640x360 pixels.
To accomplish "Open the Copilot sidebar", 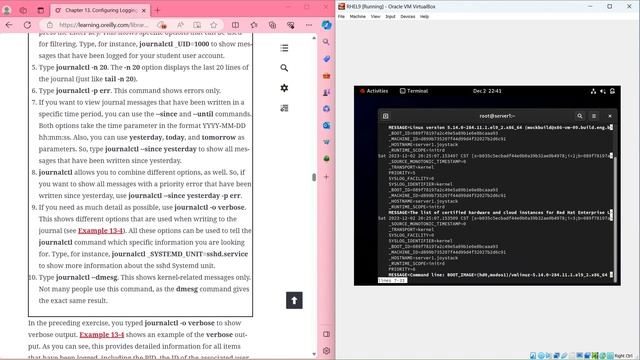I will (x=327, y=25).
